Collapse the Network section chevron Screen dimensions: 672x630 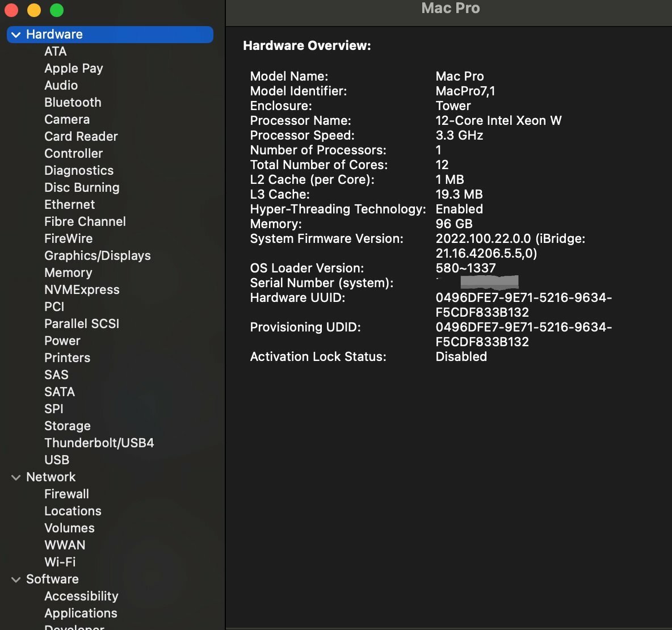[16, 477]
